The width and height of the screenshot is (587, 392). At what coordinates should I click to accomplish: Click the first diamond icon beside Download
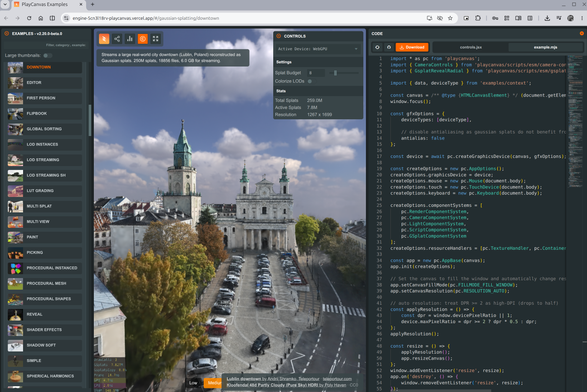[377, 47]
